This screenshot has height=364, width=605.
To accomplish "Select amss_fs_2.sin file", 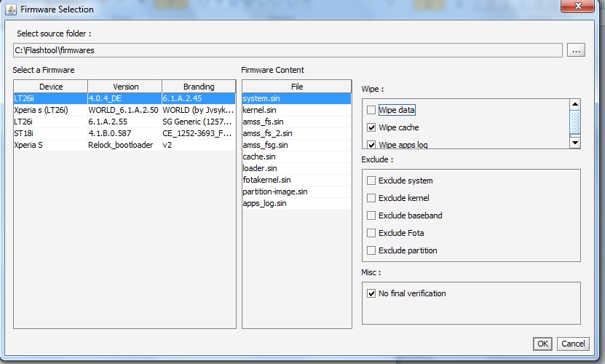I will pyautogui.click(x=297, y=133).
